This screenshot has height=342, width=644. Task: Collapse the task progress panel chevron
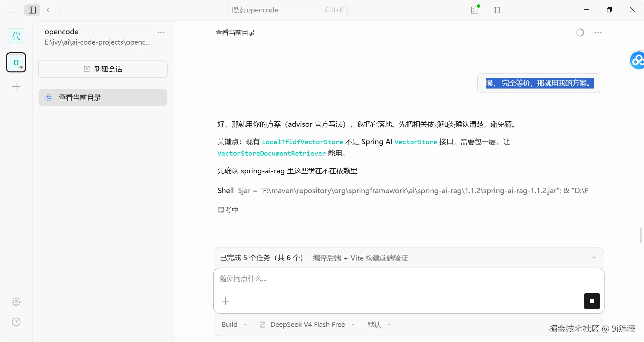tap(594, 258)
